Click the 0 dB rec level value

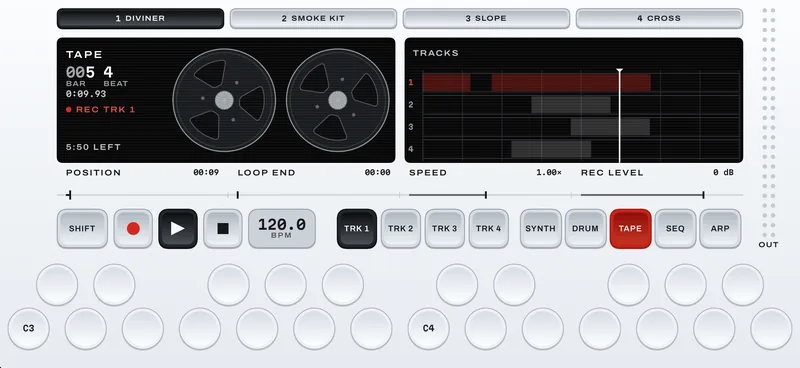tap(723, 173)
